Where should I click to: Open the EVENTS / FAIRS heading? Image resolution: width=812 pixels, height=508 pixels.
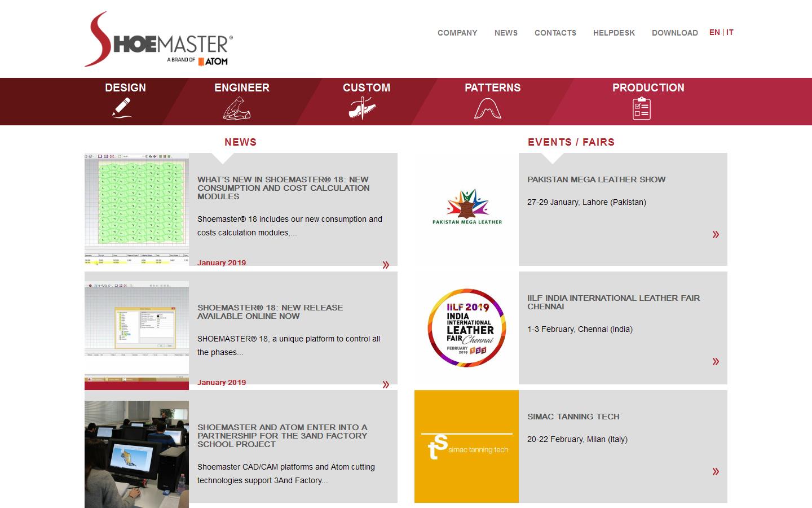[x=571, y=142]
